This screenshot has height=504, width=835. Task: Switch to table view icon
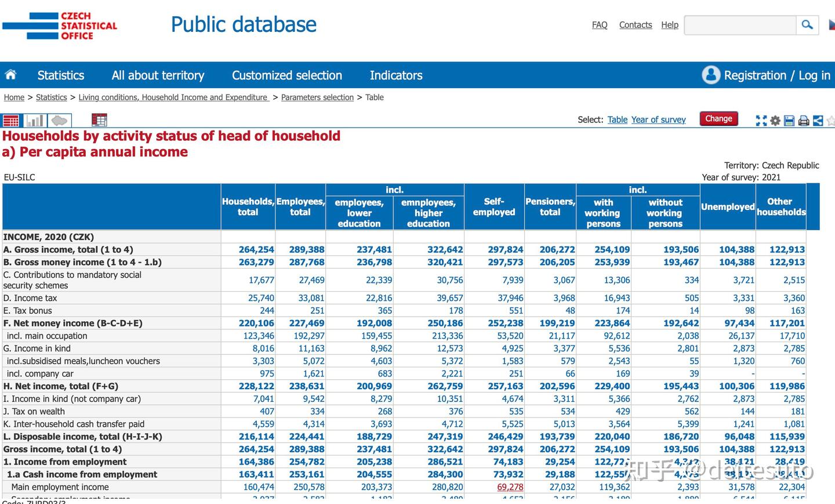click(x=11, y=121)
